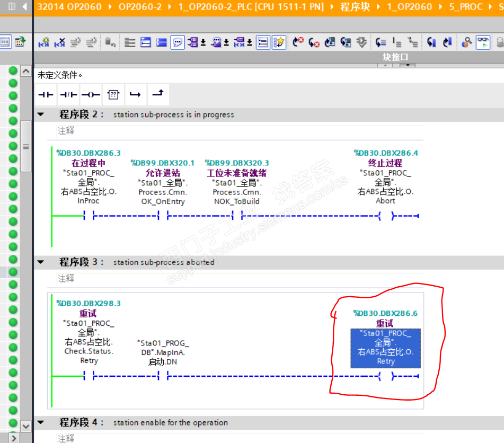Click the Reset start values icon
The width and height of the screenshot is (504, 443).
(110, 42)
